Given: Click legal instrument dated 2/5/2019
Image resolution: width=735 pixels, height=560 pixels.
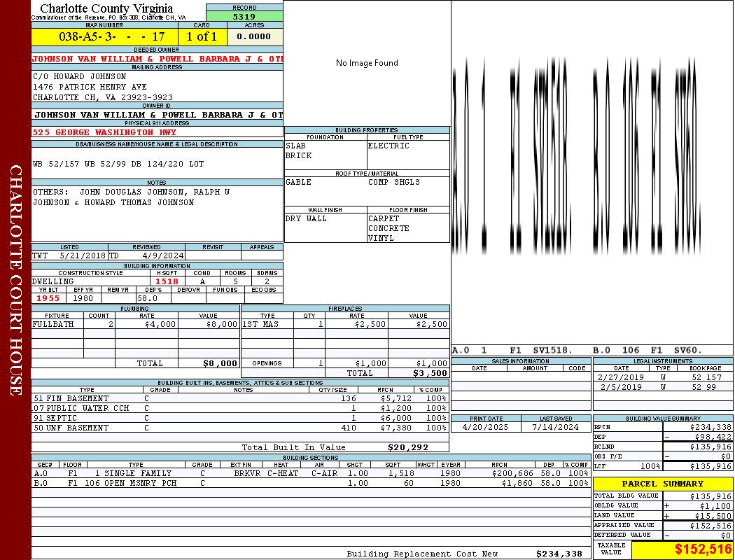Looking at the screenshot, I should click(x=663, y=387).
